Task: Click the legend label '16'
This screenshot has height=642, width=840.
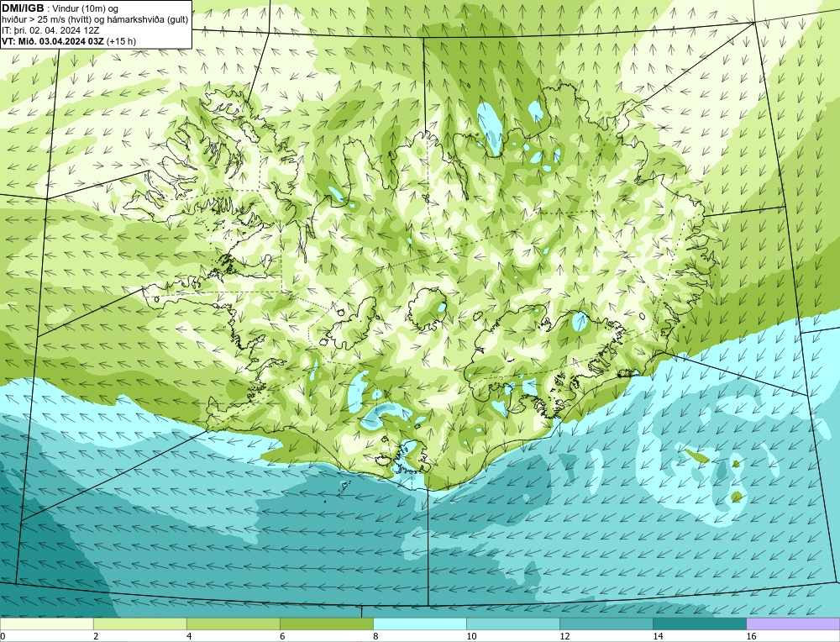Action: [751, 636]
